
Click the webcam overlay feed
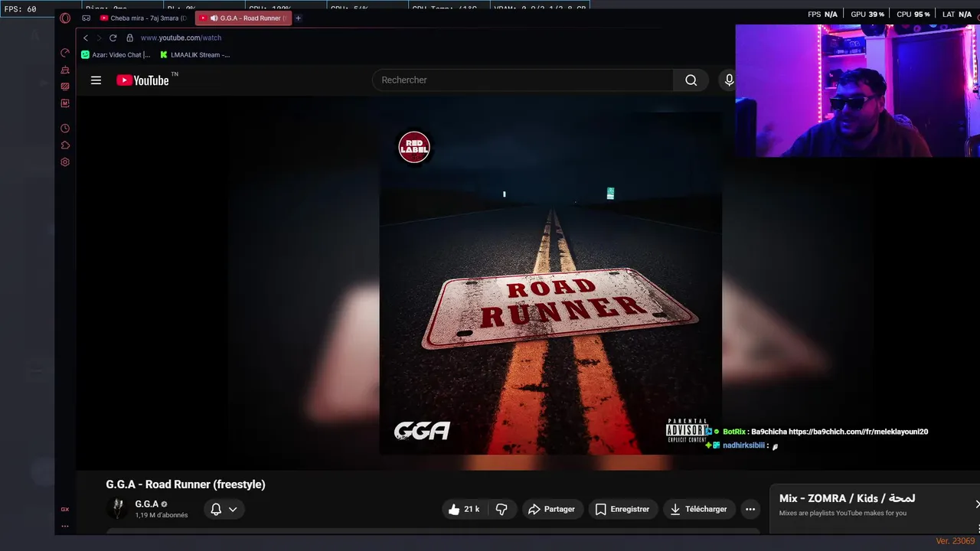point(857,90)
